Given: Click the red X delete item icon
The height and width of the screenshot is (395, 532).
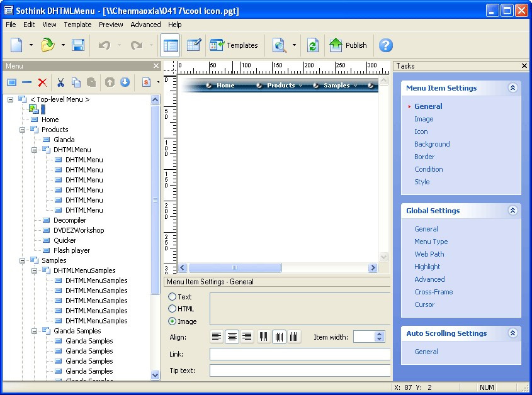Looking at the screenshot, I should point(42,82).
